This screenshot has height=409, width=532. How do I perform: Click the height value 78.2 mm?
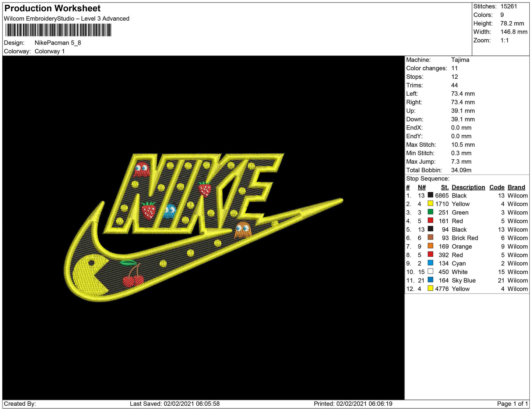[x=512, y=23]
